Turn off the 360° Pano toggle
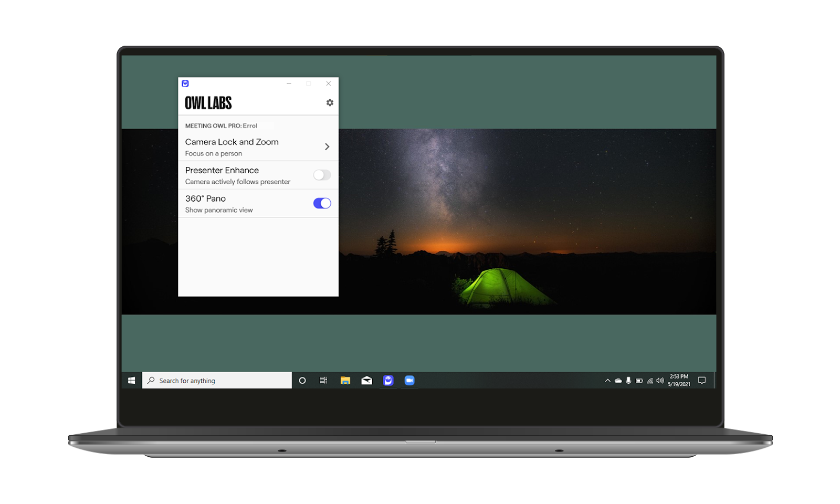 [322, 203]
